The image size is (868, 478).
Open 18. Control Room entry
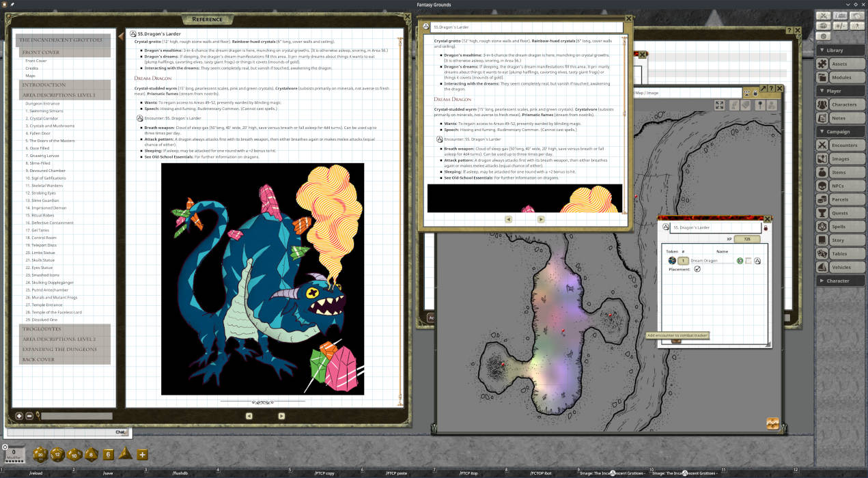point(40,238)
